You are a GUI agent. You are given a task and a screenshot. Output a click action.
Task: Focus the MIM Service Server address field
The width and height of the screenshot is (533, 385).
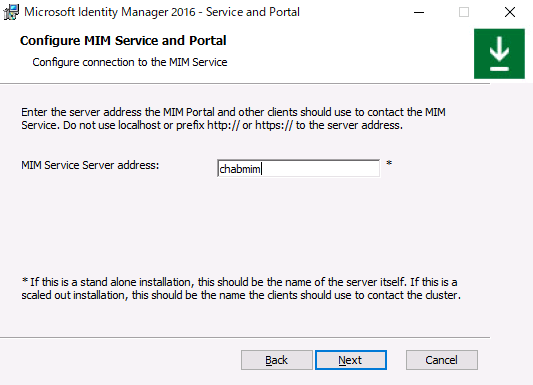[x=298, y=168]
